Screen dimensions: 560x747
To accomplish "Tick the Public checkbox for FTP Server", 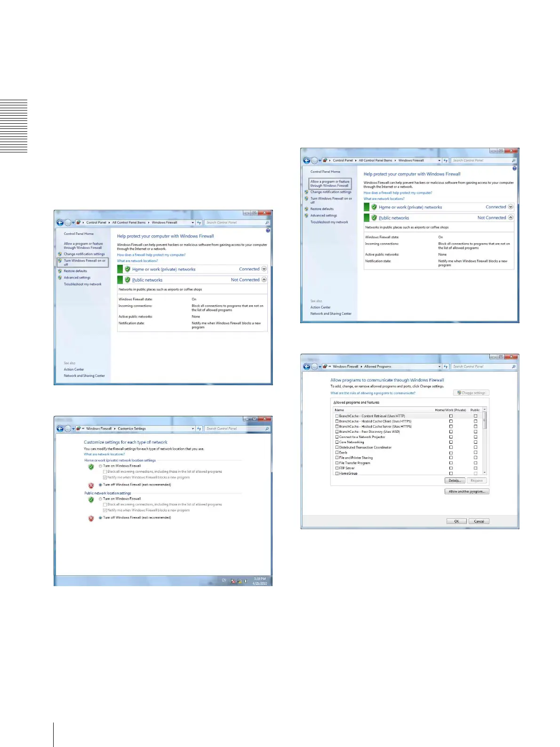I will click(475, 468).
